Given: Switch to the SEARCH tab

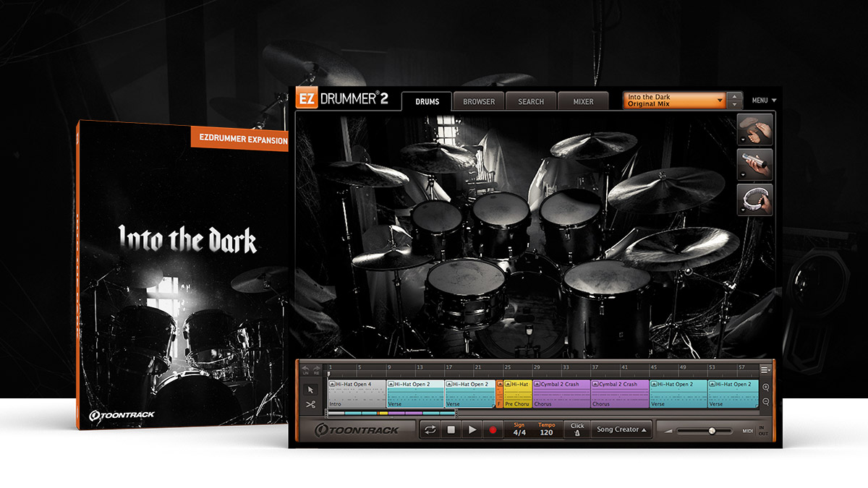Looking at the screenshot, I should click(531, 101).
